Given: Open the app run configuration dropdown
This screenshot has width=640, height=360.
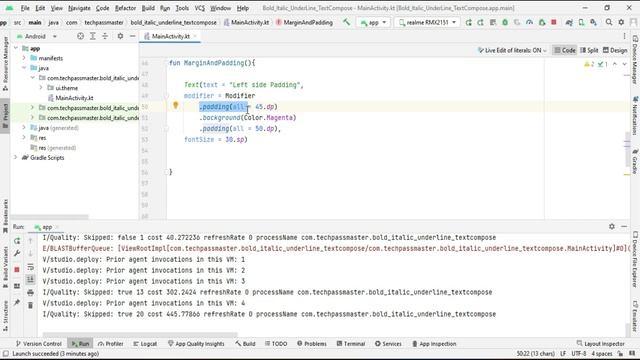Looking at the screenshot, I should point(373,22).
